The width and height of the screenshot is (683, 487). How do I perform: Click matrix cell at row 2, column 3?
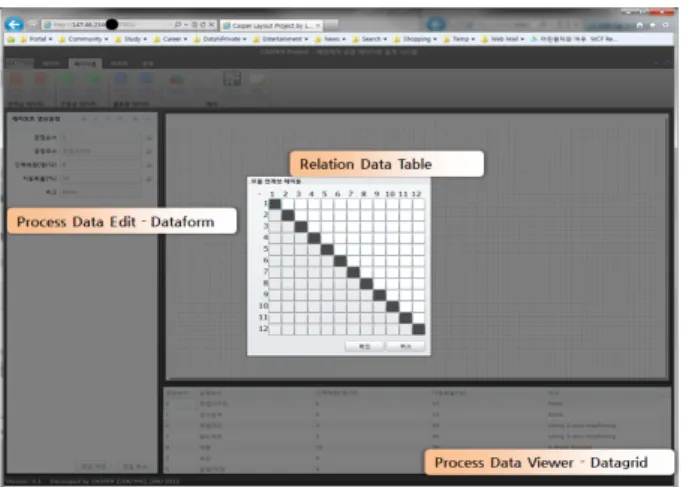pos(301,215)
